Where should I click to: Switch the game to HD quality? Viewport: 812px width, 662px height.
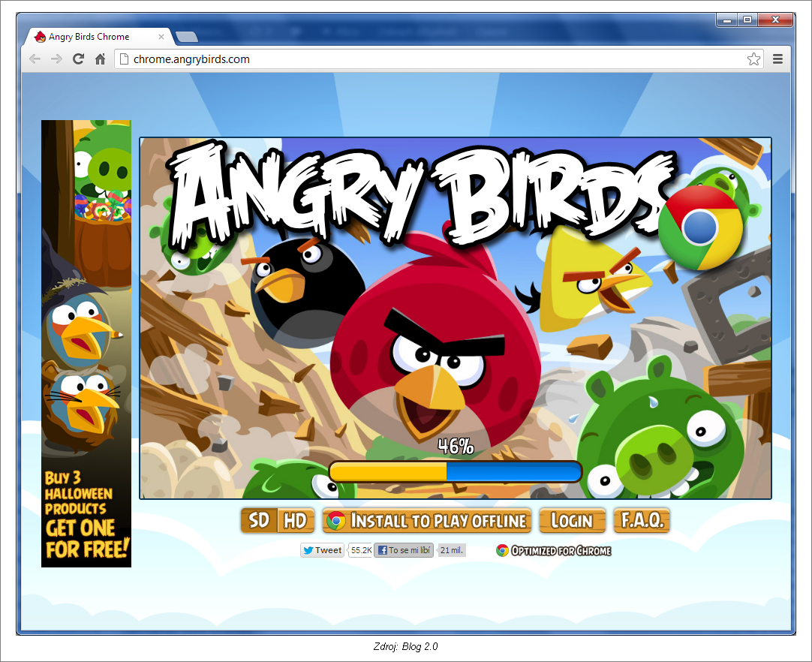[x=296, y=521]
